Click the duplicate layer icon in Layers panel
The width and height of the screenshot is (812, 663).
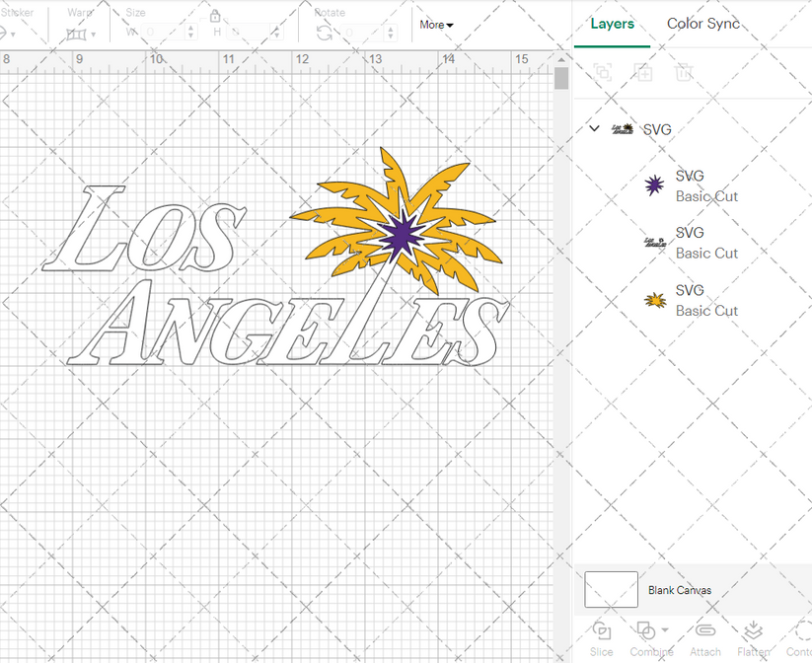point(644,73)
